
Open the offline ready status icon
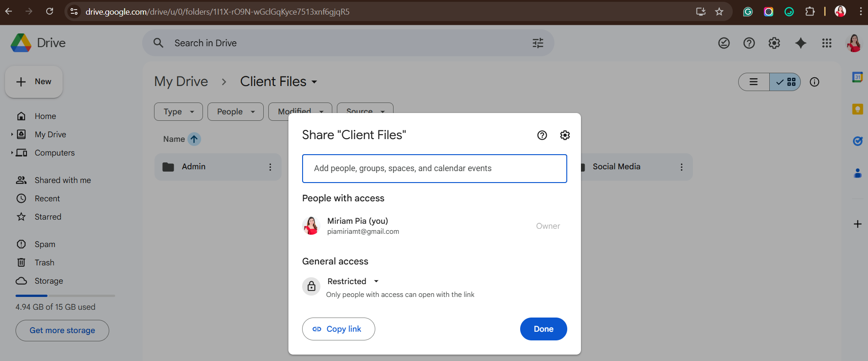(x=724, y=43)
